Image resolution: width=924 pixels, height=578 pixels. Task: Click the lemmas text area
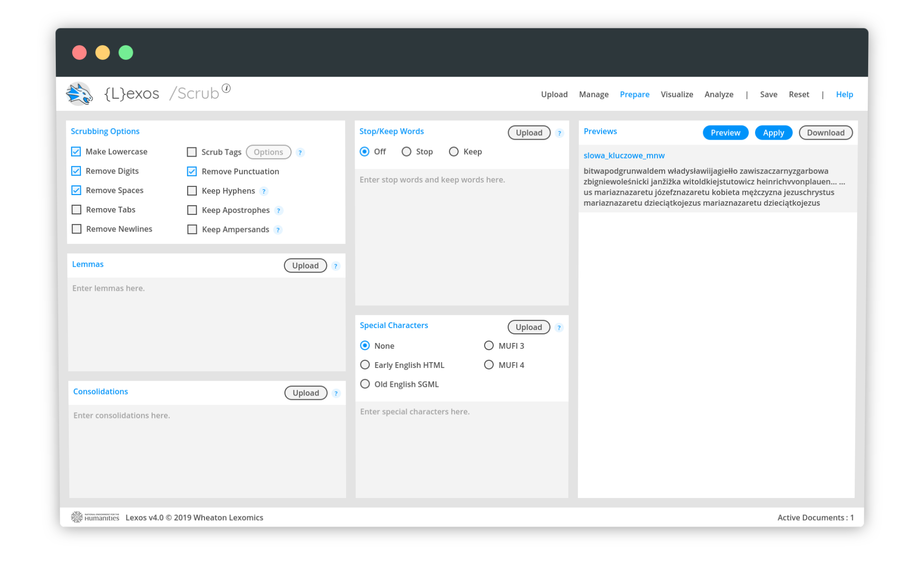[207, 325]
